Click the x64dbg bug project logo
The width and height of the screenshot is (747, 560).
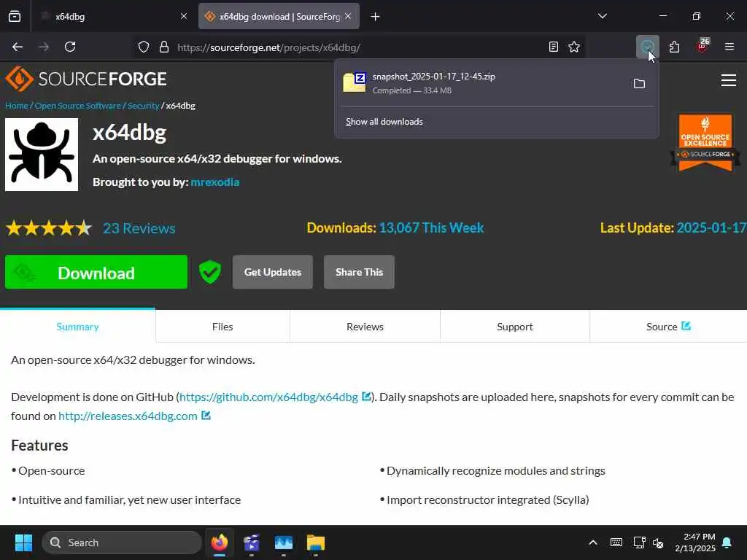pos(42,155)
